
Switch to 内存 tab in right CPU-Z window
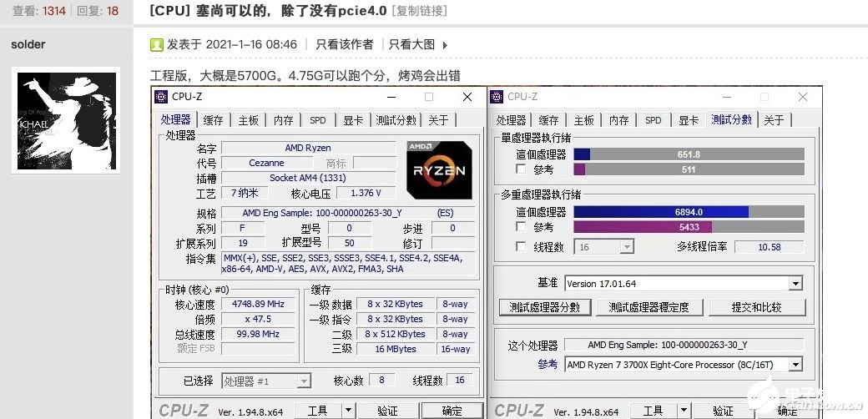pos(619,120)
